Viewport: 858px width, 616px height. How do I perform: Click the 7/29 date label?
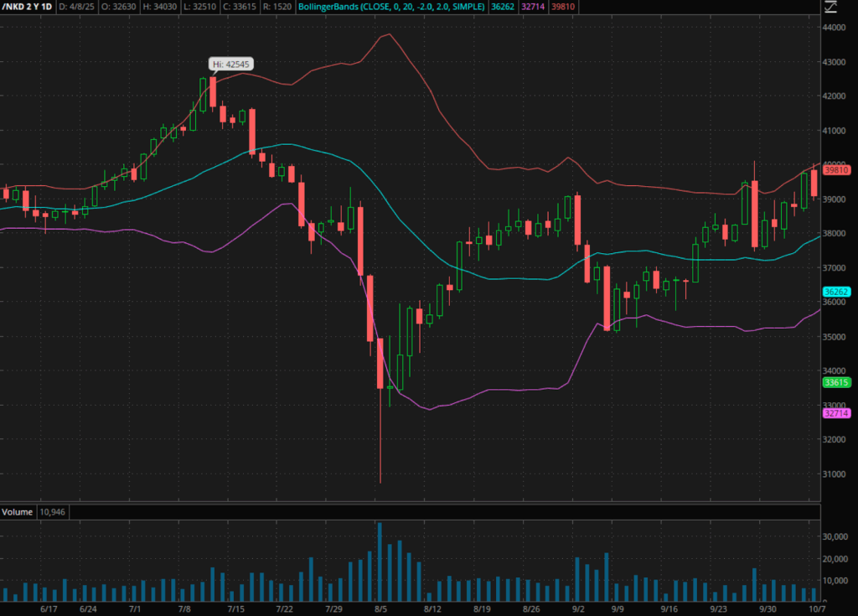[333, 609]
